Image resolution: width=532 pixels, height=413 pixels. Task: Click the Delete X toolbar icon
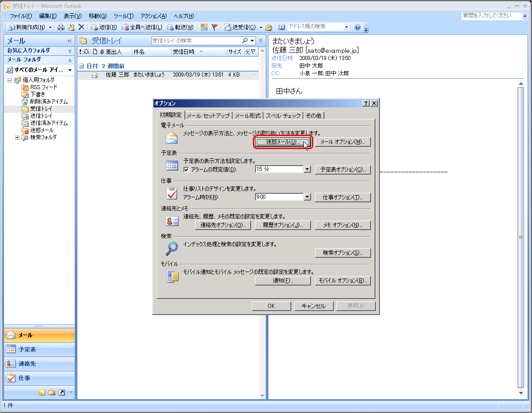coord(81,27)
